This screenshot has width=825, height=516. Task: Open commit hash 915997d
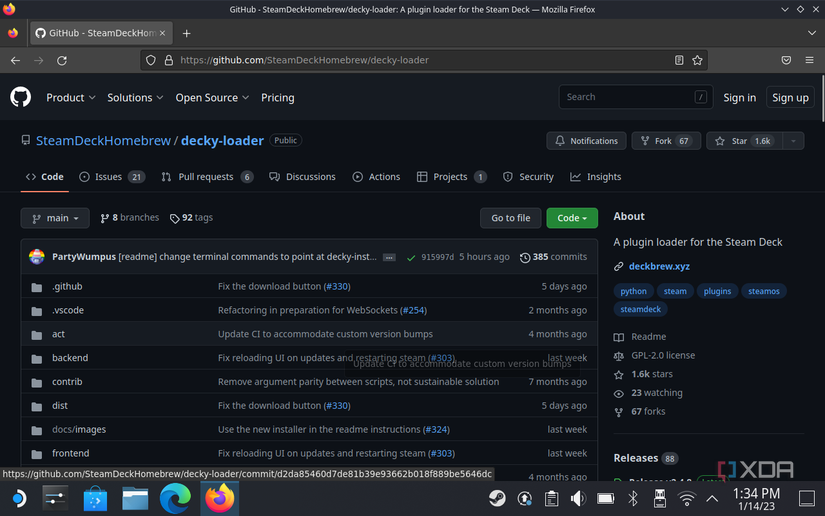pyautogui.click(x=437, y=257)
